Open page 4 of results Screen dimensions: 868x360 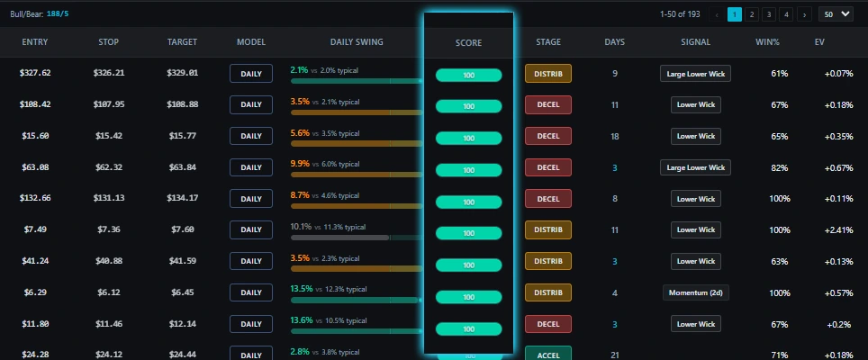(x=786, y=14)
